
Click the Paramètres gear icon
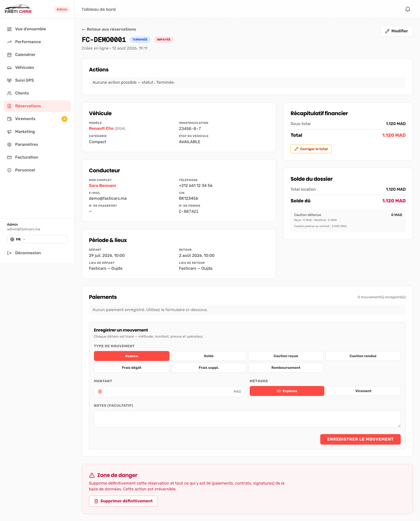(9, 144)
